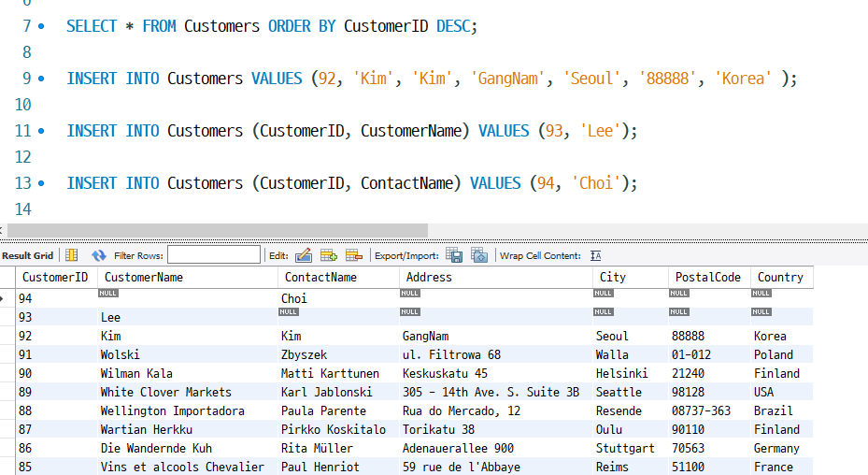The image size is (868, 475).
Task: Select the CustomerID cell '94'
Action: [56, 298]
